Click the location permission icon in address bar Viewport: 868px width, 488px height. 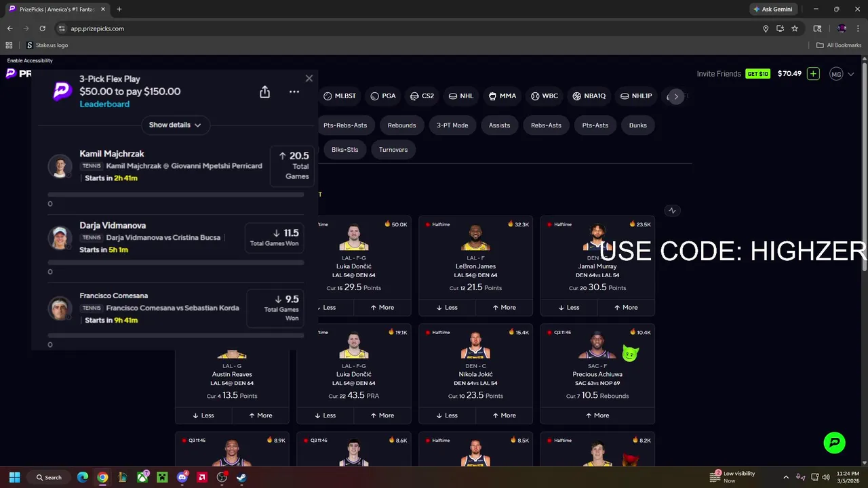click(x=766, y=28)
